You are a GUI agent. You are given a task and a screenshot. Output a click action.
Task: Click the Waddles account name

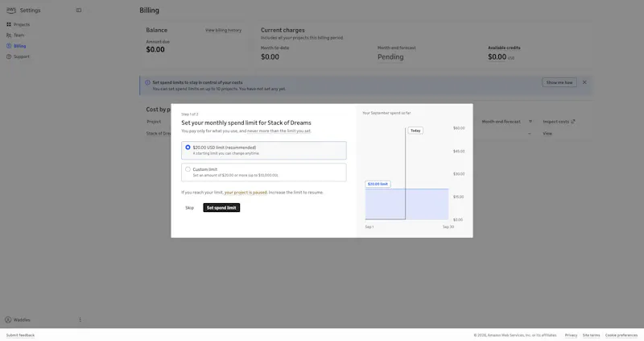tap(22, 319)
